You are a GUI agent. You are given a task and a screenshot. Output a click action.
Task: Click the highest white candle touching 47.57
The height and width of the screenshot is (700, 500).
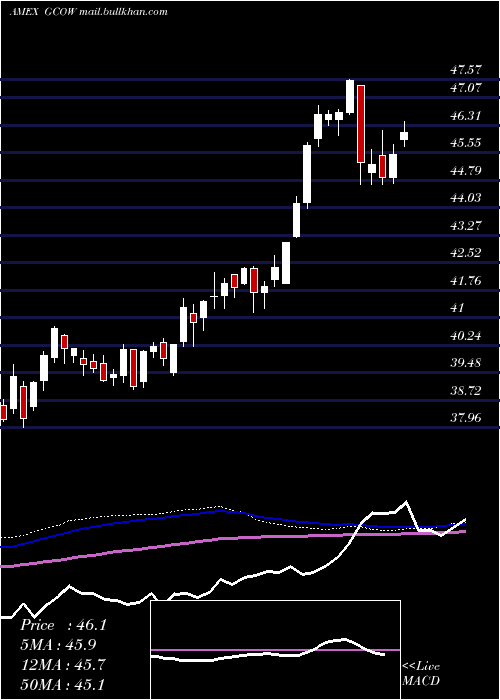(x=350, y=96)
